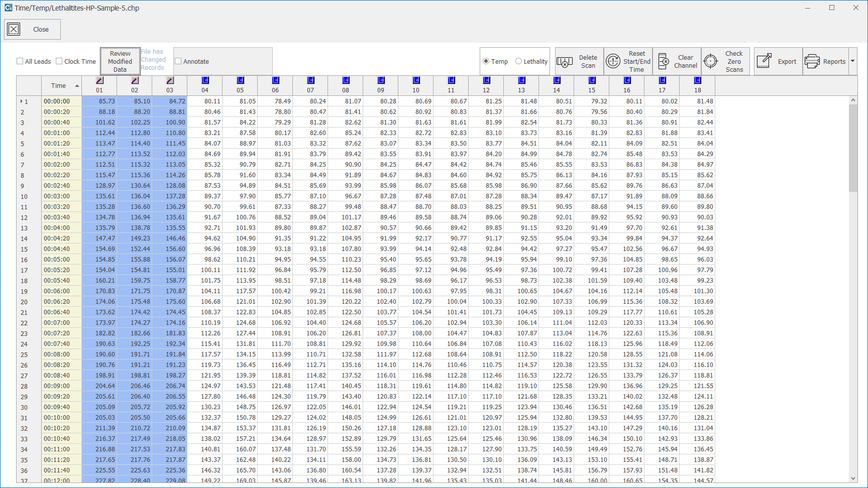Click the 79.32 cell in column 15
This screenshot has width=868, height=488.
(x=592, y=101)
